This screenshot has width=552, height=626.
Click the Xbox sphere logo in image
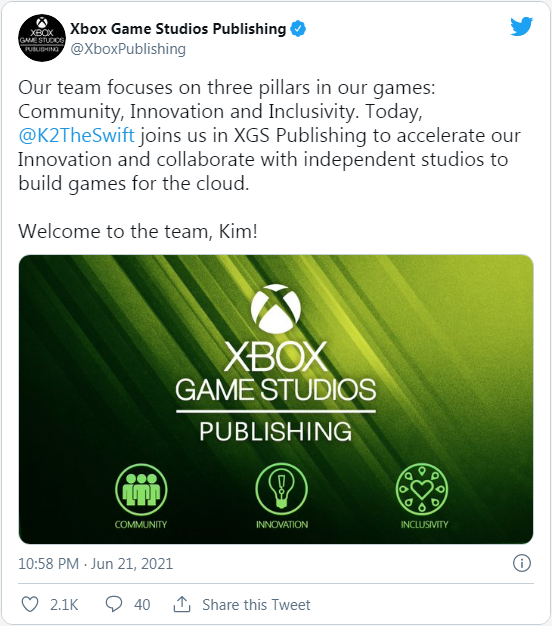pyautogui.click(x=276, y=309)
